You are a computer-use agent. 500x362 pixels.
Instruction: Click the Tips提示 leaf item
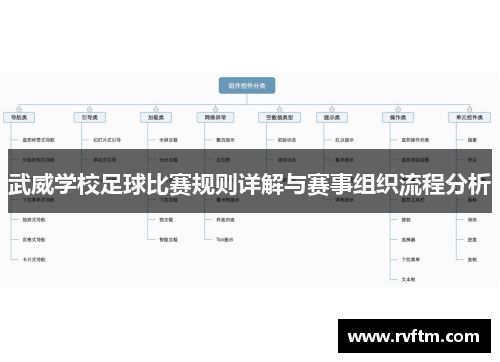coord(225,240)
